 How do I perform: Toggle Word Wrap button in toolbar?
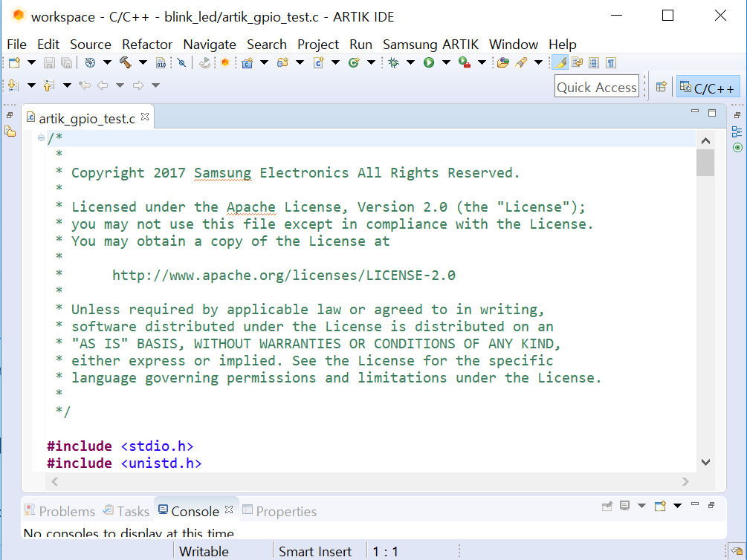tap(577, 62)
